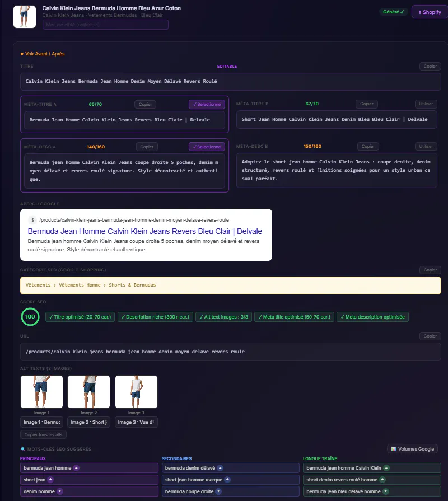Screen dimensions: 448x501
Task: Add 'short denim revers roulé homme' plus icon
Action: tap(382, 480)
